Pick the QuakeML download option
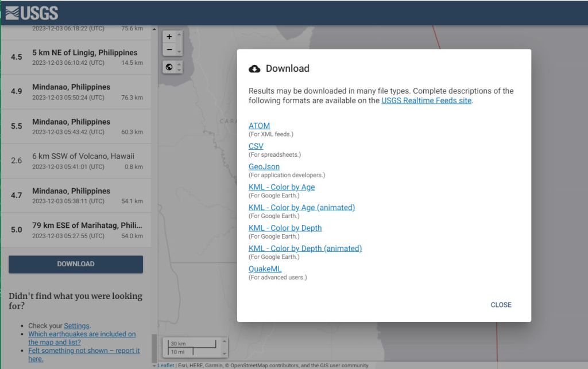Viewport: 588px width, 369px height. tap(265, 269)
